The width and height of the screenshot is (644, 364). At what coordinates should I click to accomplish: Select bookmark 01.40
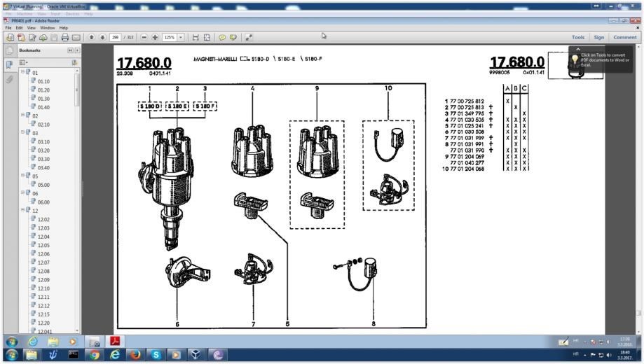coord(43,107)
